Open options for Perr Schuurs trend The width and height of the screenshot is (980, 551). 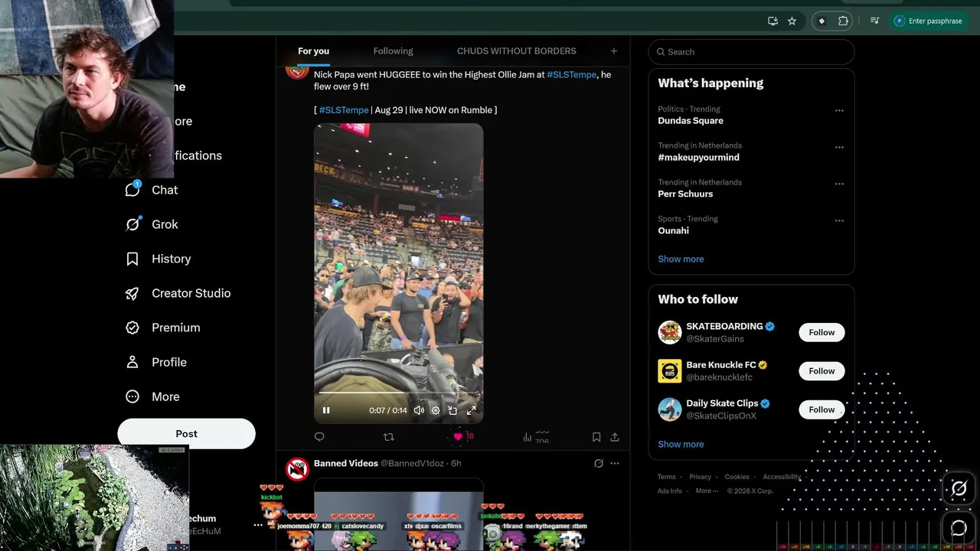pyautogui.click(x=839, y=184)
